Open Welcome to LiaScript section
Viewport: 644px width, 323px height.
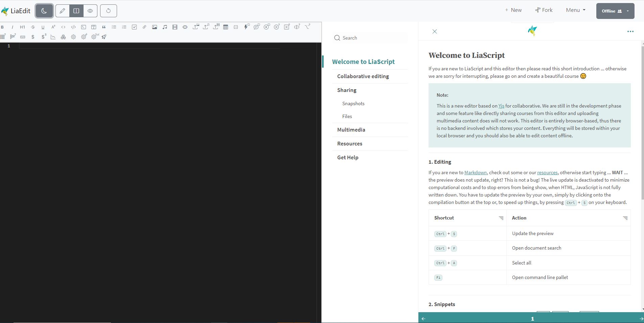click(363, 62)
